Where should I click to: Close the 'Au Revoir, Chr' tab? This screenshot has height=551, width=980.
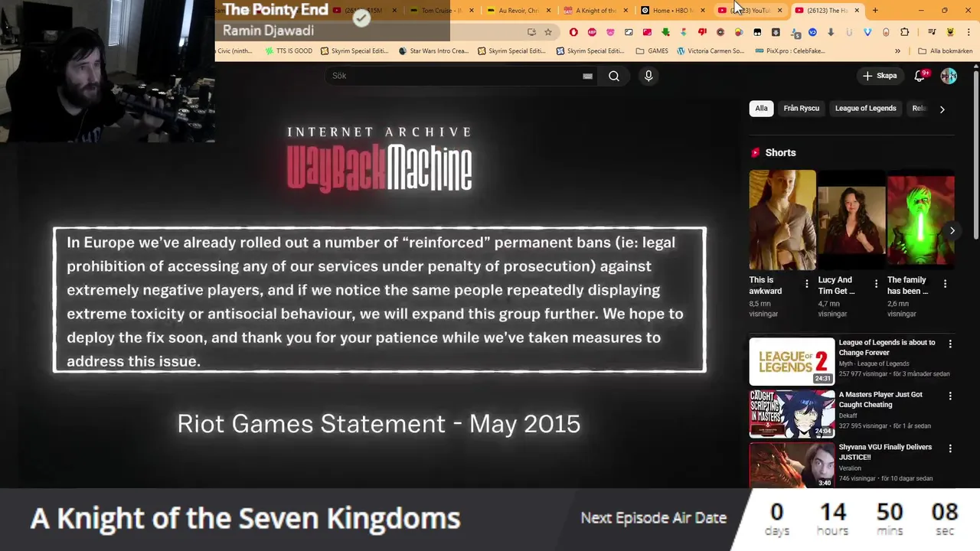(x=548, y=10)
